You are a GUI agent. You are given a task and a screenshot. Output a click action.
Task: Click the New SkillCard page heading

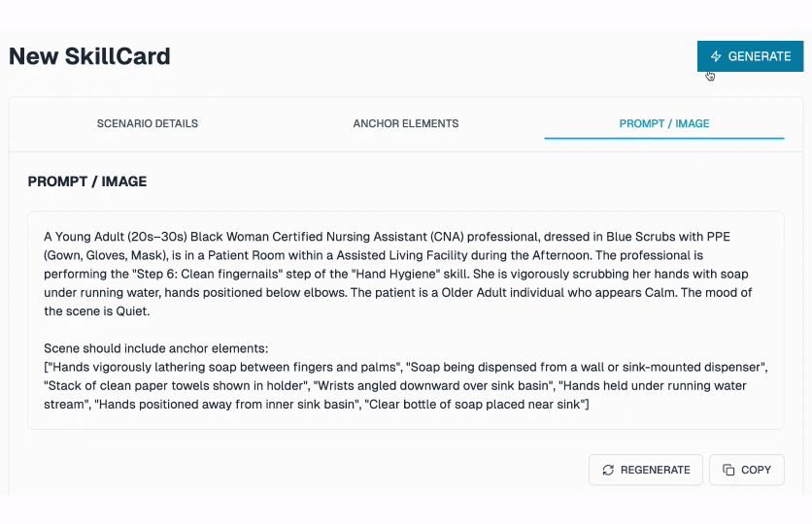(89, 56)
